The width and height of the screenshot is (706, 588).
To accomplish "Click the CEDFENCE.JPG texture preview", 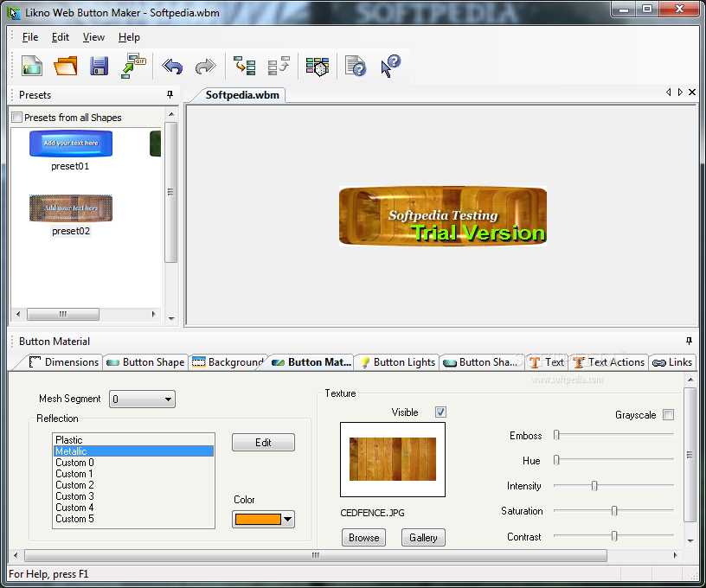I will pyautogui.click(x=393, y=459).
